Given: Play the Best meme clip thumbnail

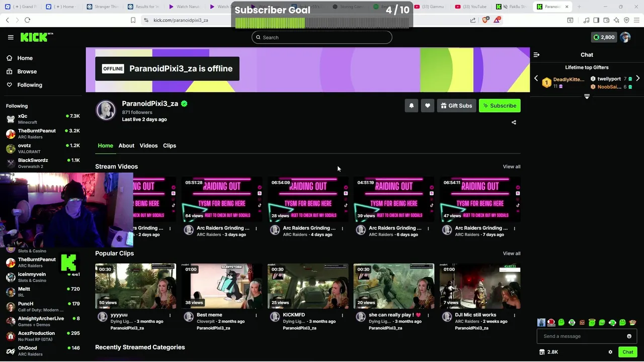Looking at the screenshot, I should pyautogui.click(x=222, y=286).
